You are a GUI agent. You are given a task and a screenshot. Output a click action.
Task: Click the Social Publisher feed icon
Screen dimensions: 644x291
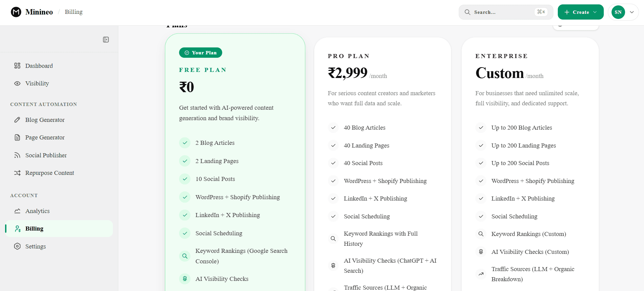click(17, 155)
